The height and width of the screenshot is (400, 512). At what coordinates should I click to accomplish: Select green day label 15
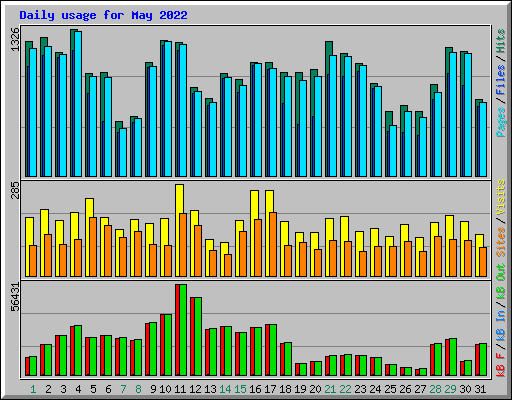click(x=240, y=389)
